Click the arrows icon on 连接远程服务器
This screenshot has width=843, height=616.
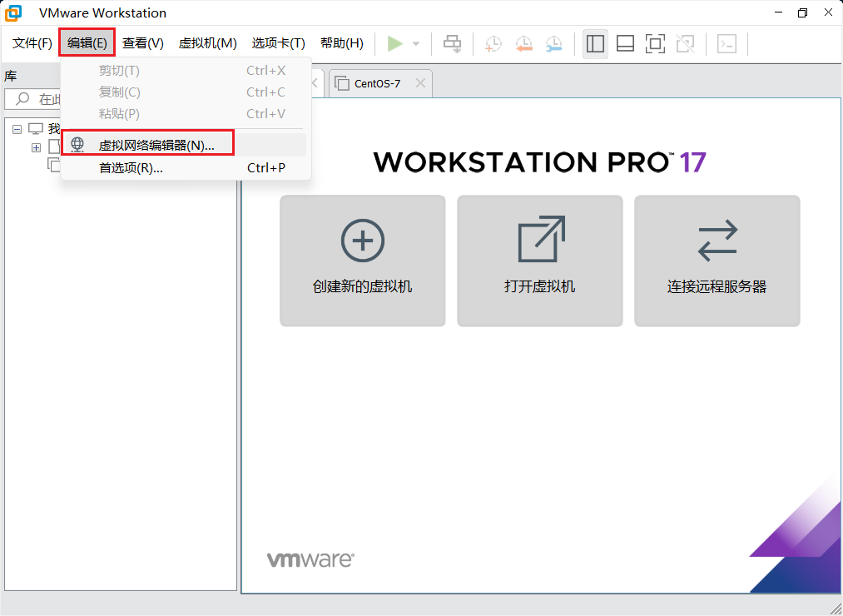(717, 241)
